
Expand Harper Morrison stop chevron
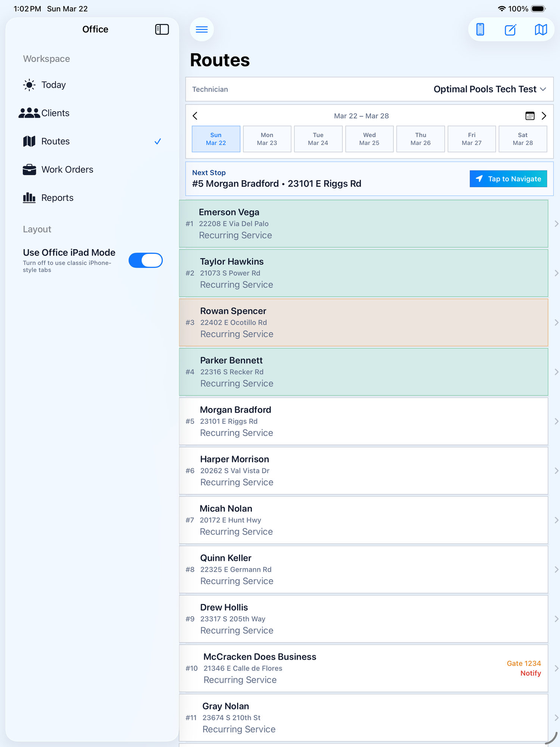pos(556,471)
